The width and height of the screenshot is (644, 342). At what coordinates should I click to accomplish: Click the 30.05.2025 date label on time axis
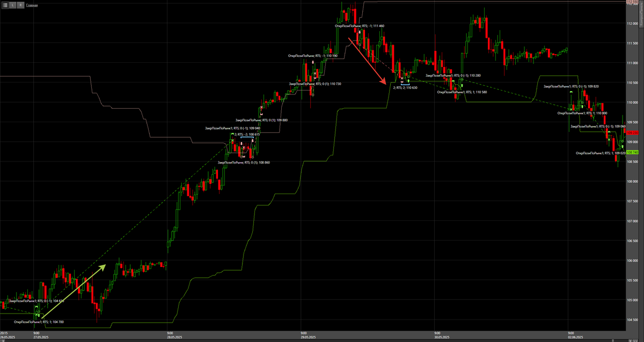(441, 336)
